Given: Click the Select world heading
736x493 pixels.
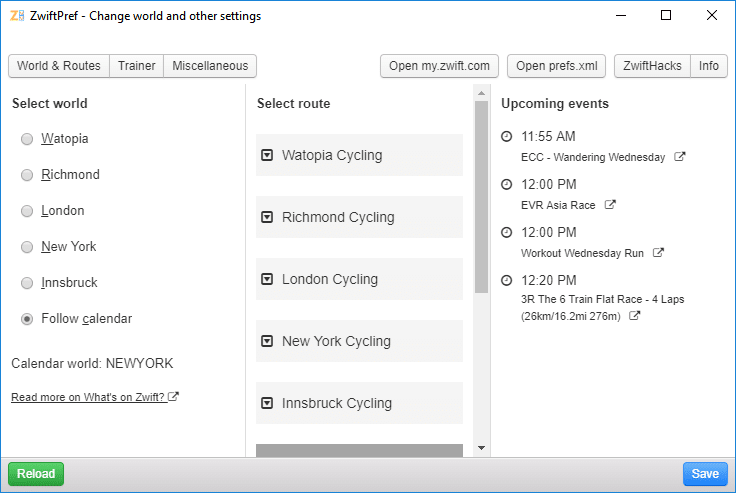Looking at the screenshot, I should 50,103.
